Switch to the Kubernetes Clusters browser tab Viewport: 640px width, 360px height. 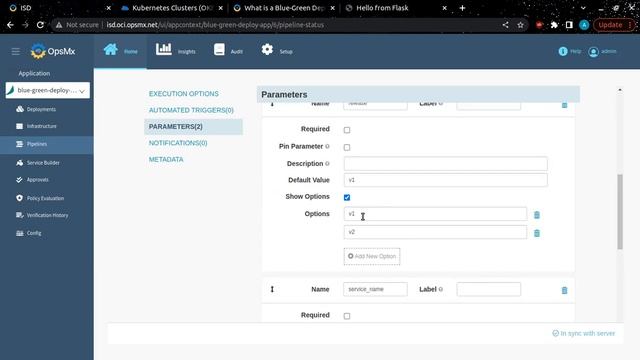point(171,8)
